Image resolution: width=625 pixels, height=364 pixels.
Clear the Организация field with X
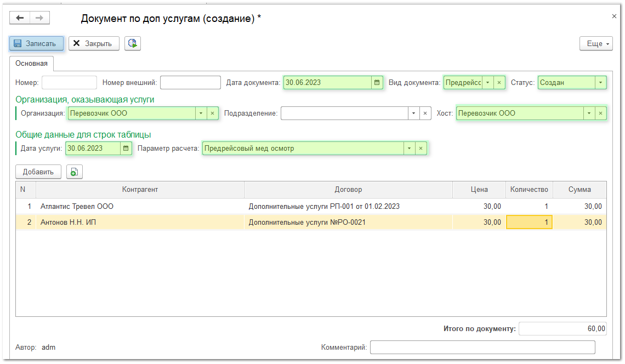[x=213, y=113]
